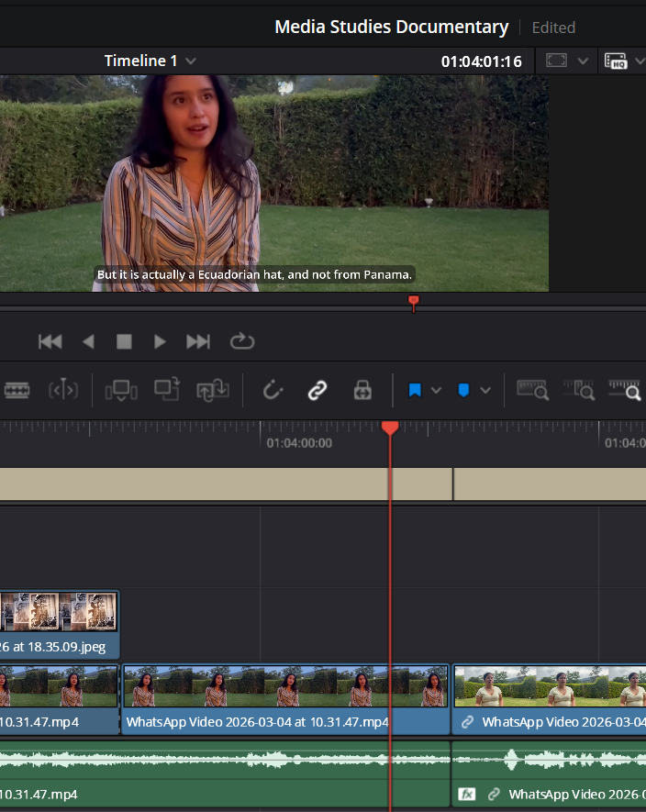This screenshot has height=812, width=646.
Task: Open the Flag color dropdown arrow
Action: [436, 390]
